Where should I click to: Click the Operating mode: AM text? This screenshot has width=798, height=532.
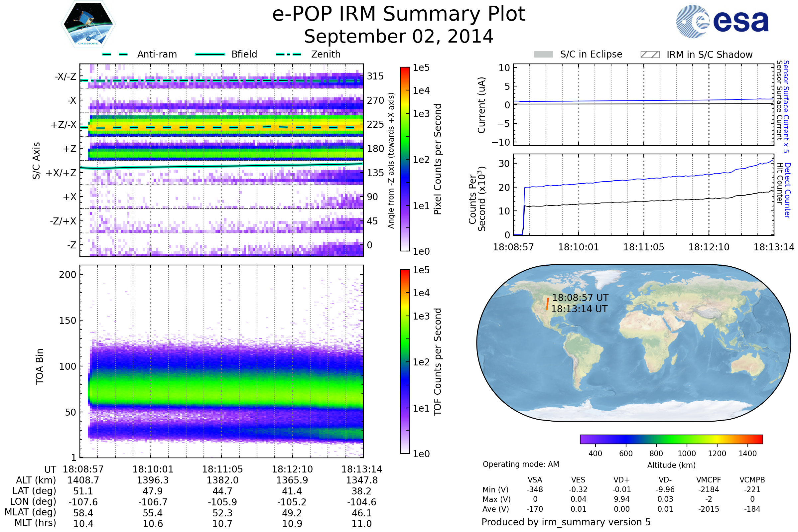coord(521,464)
